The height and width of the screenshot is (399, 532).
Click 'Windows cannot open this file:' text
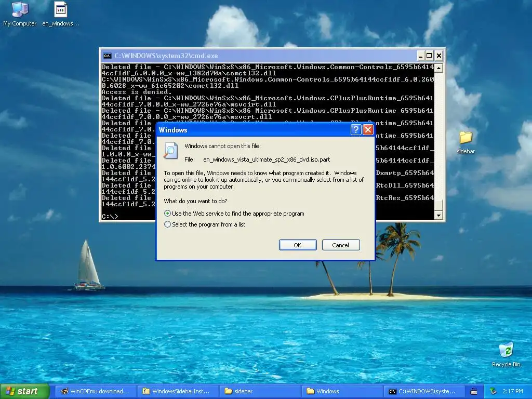[222, 146]
